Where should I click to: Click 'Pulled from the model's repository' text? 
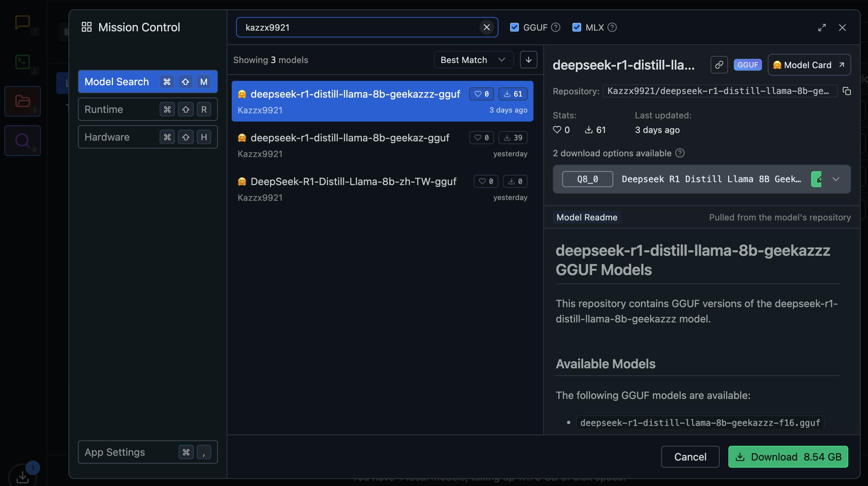pos(780,217)
